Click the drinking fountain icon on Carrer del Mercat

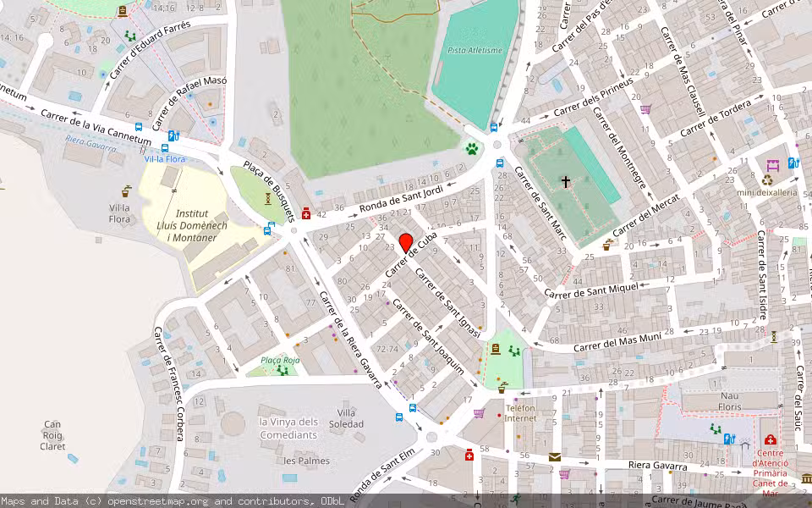(x=609, y=240)
